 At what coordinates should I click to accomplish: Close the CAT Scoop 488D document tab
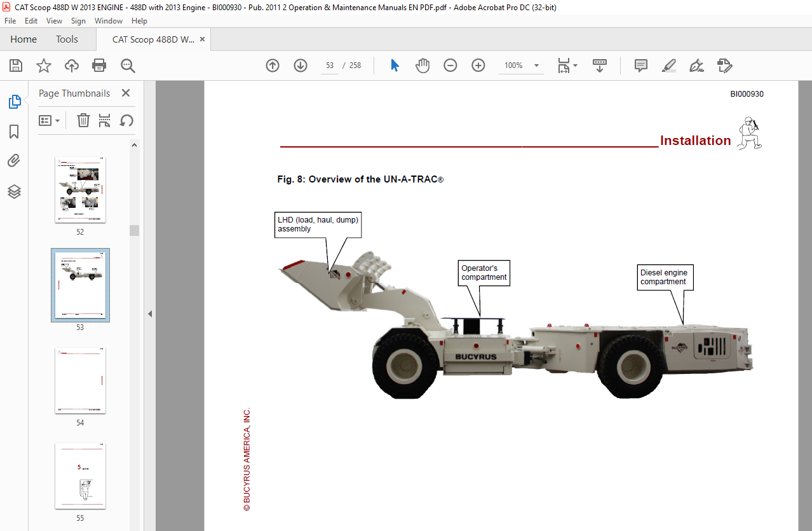202,39
